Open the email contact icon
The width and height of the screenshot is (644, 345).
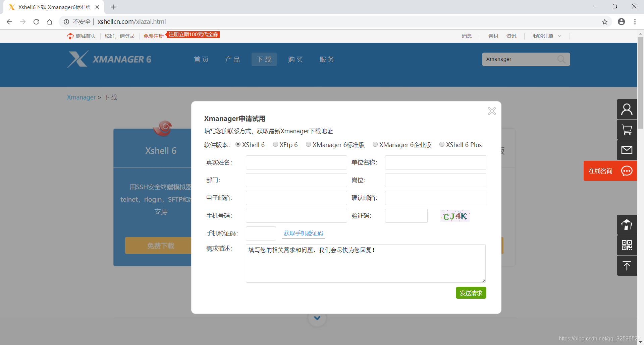click(627, 150)
